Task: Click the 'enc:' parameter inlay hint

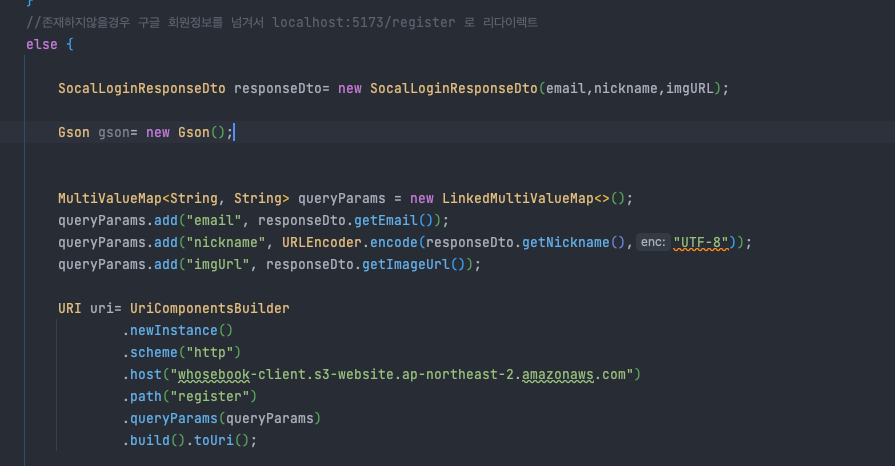Action: tap(653, 242)
